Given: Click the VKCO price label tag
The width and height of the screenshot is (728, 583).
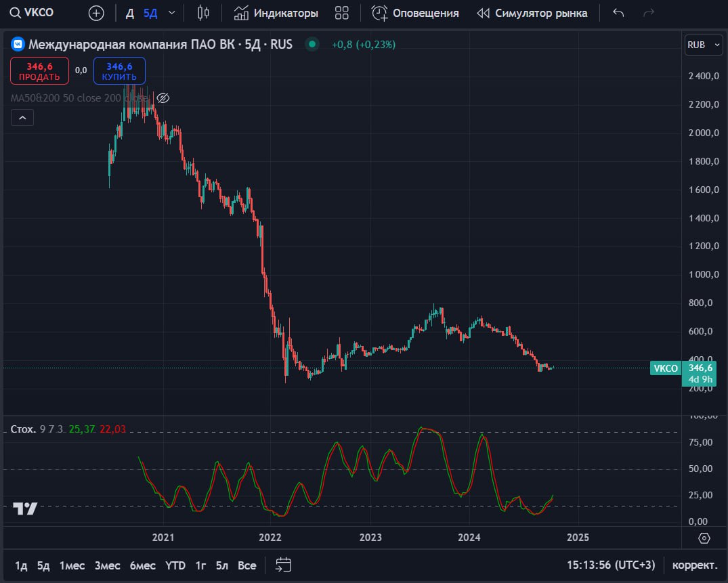Looking at the screenshot, I should coord(665,368).
